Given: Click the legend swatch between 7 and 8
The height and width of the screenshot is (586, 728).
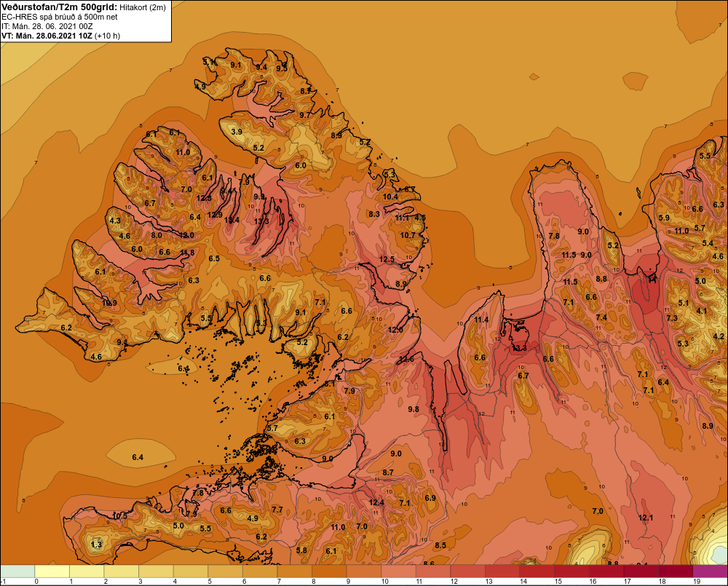Looking at the screenshot, I should 294,571.
